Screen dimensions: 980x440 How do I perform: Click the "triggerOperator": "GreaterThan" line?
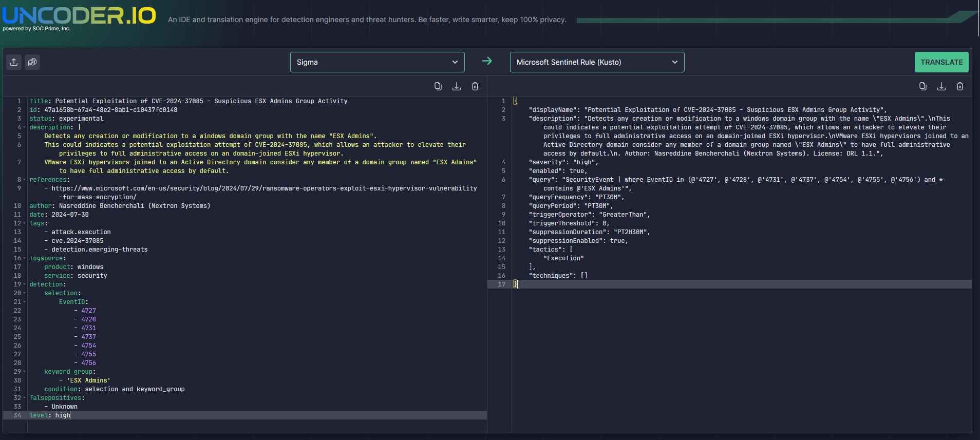[x=590, y=215]
